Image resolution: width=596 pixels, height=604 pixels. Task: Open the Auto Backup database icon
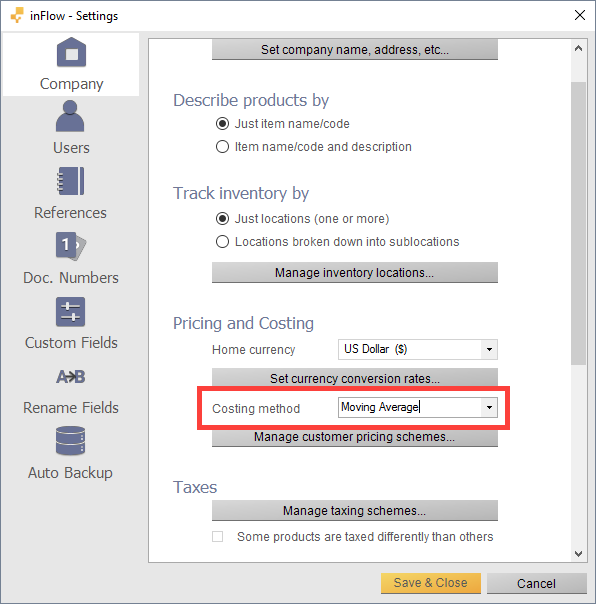71,441
